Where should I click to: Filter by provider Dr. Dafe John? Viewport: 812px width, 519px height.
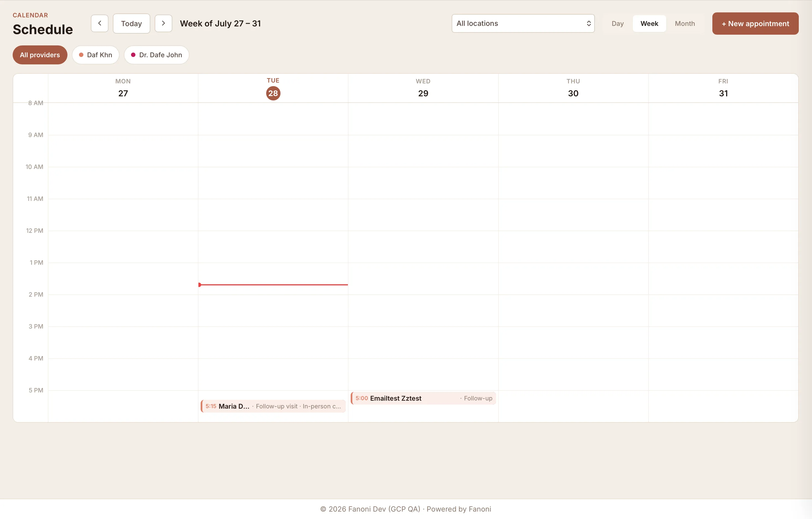(156, 55)
